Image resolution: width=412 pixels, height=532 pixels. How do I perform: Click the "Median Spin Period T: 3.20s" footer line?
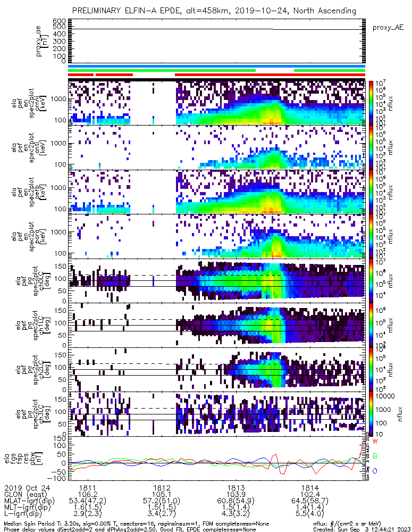[x=136, y=524]
